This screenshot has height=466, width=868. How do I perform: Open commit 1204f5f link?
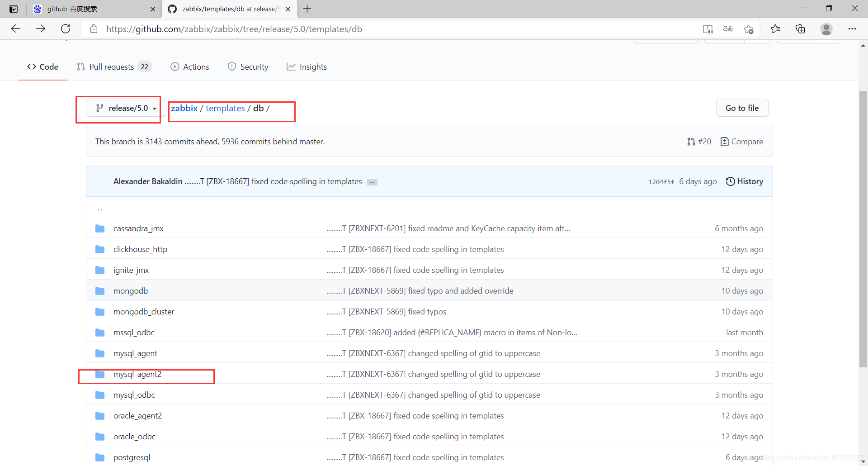(x=661, y=182)
